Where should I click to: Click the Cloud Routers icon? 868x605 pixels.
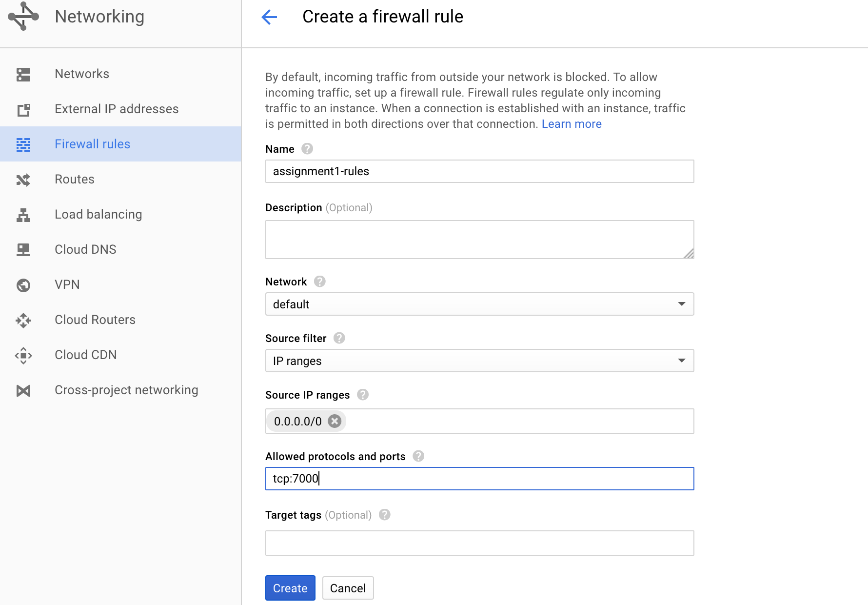coord(23,320)
